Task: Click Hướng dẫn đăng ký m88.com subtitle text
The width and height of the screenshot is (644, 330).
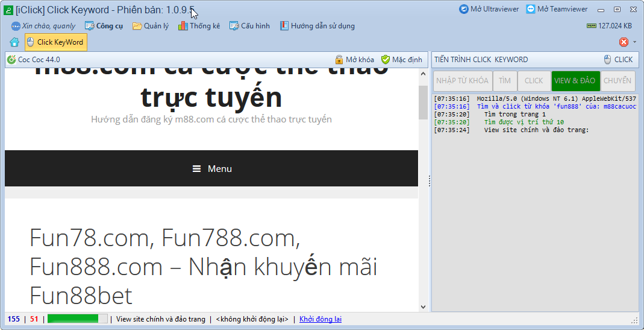Action: [211, 119]
